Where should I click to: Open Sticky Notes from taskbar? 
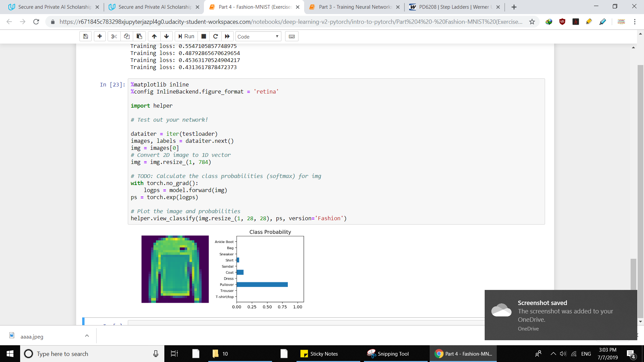(x=320, y=354)
